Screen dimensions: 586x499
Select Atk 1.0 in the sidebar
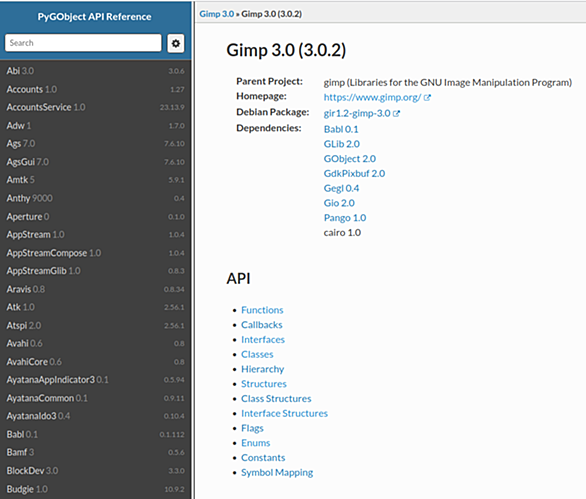pyautogui.click(x=95, y=307)
